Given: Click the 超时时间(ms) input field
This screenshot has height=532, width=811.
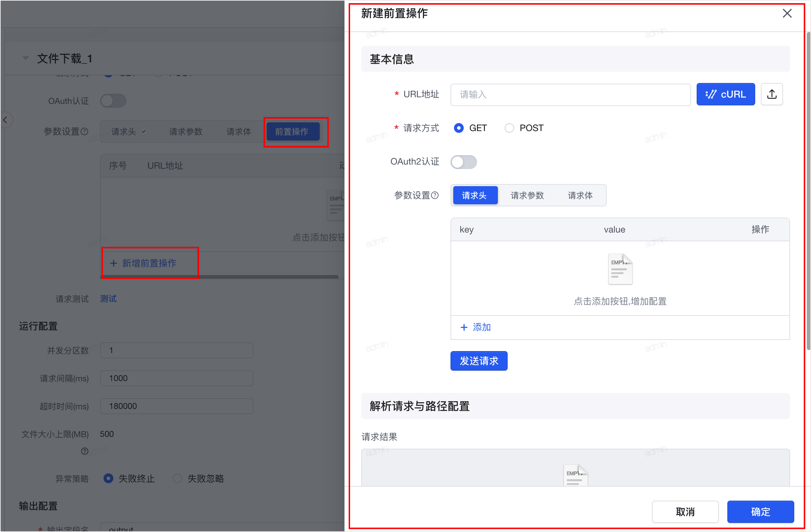Looking at the screenshot, I should [176, 406].
